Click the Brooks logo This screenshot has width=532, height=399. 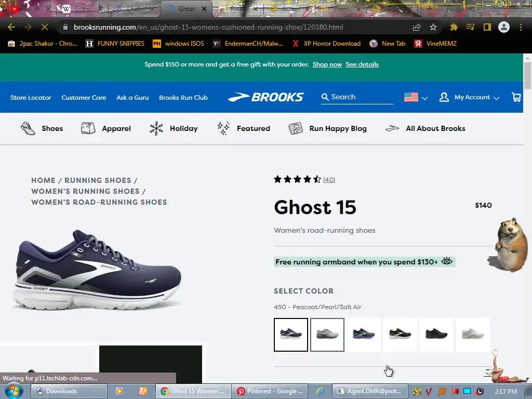[x=265, y=97]
